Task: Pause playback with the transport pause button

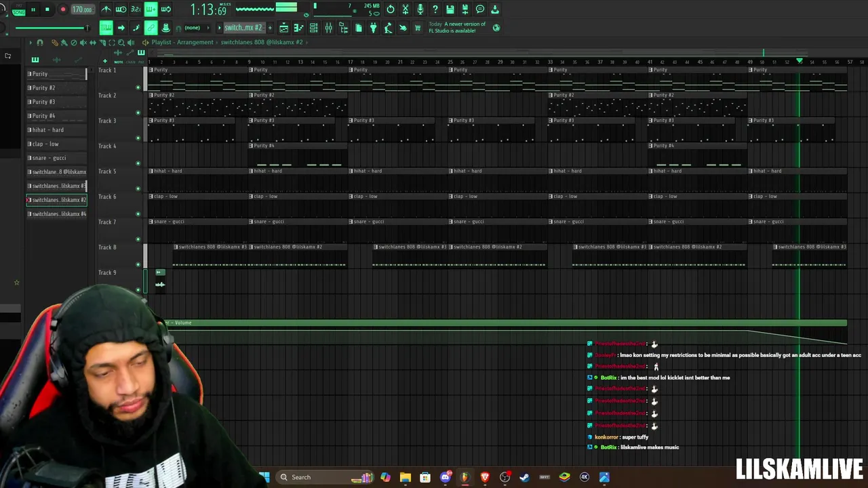Action: point(33,9)
